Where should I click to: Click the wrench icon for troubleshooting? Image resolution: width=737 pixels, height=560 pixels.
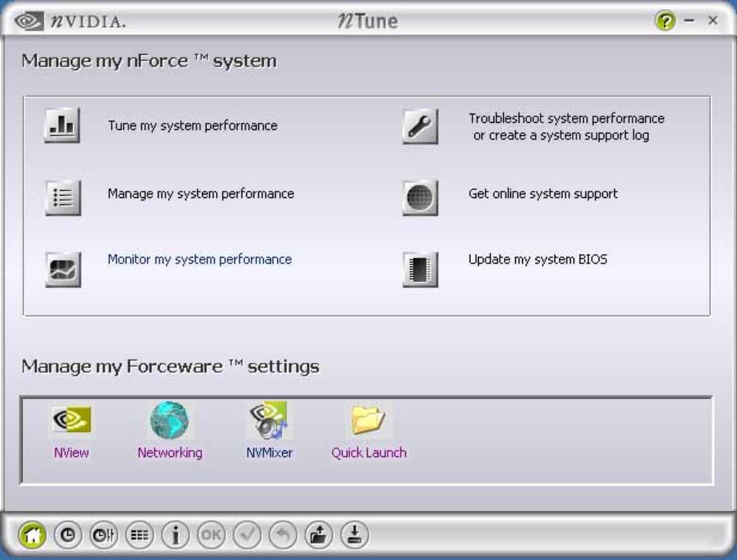[420, 126]
